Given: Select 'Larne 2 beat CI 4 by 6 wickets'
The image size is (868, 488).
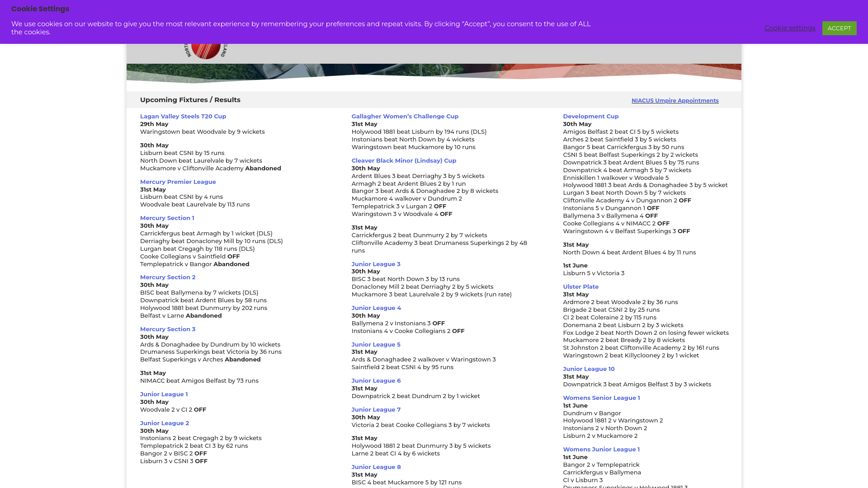Looking at the screenshot, I should pyautogui.click(x=396, y=454).
